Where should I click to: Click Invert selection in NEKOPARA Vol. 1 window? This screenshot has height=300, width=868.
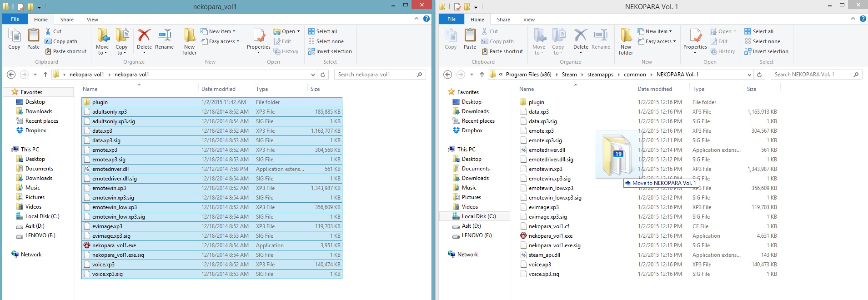click(x=766, y=51)
